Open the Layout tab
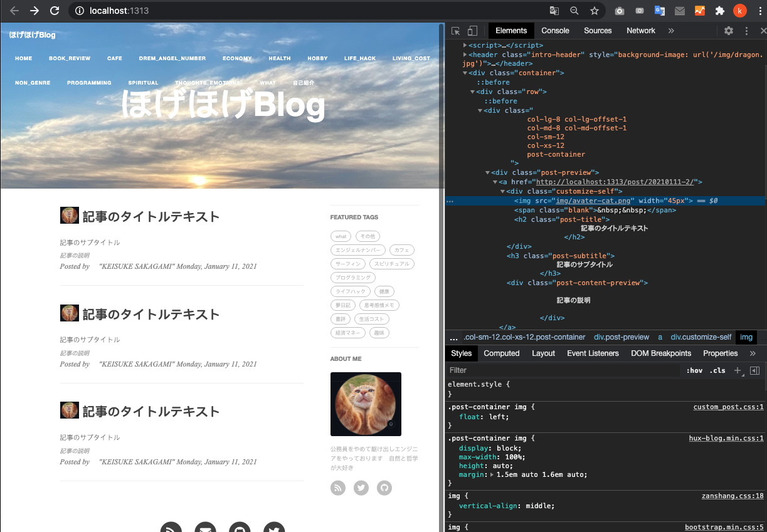 (x=543, y=353)
